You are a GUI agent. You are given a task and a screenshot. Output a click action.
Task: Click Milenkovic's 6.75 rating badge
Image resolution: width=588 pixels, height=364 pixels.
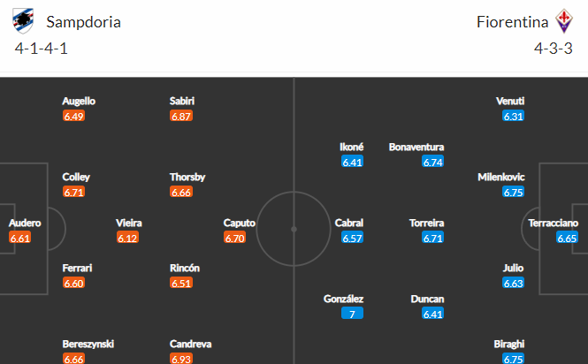(x=513, y=192)
